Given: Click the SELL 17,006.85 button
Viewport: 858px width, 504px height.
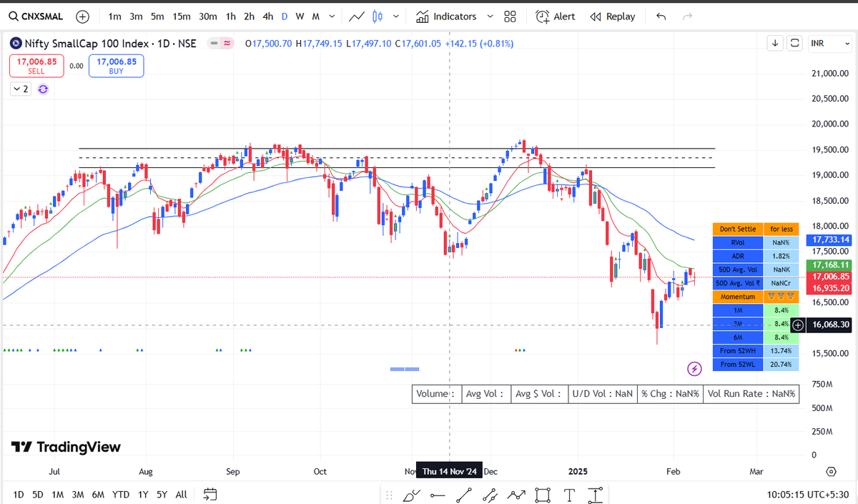Looking at the screenshot, I should [x=36, y=65].
